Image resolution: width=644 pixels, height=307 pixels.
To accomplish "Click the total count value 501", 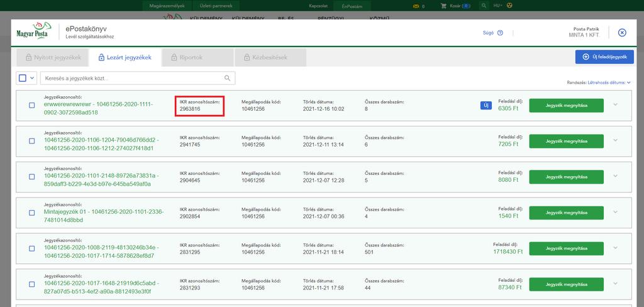I will tap(369, 252).
